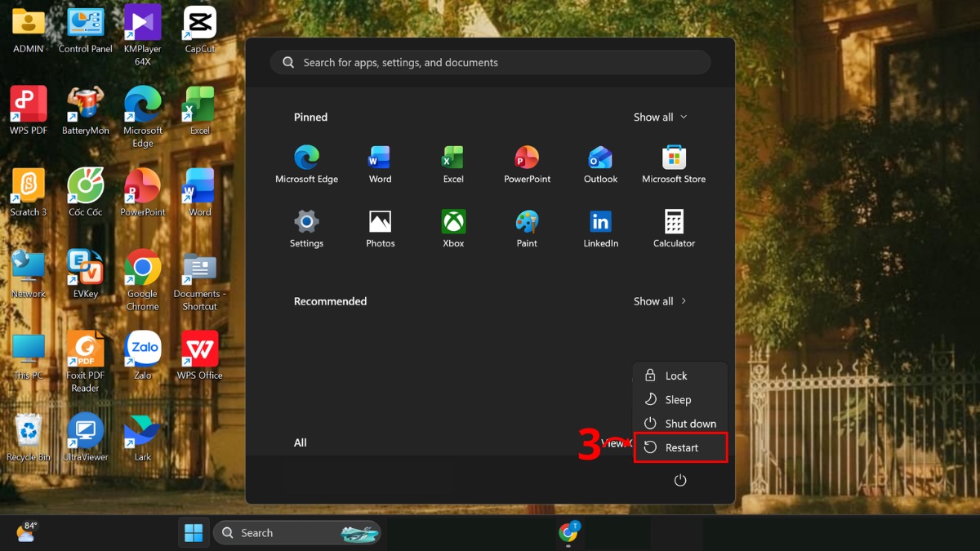Image resolution: width=980 pixels, height=551 pixels.
Task: Select KMPlayer 64X desktop shortcut
Action: pos(143,36)
